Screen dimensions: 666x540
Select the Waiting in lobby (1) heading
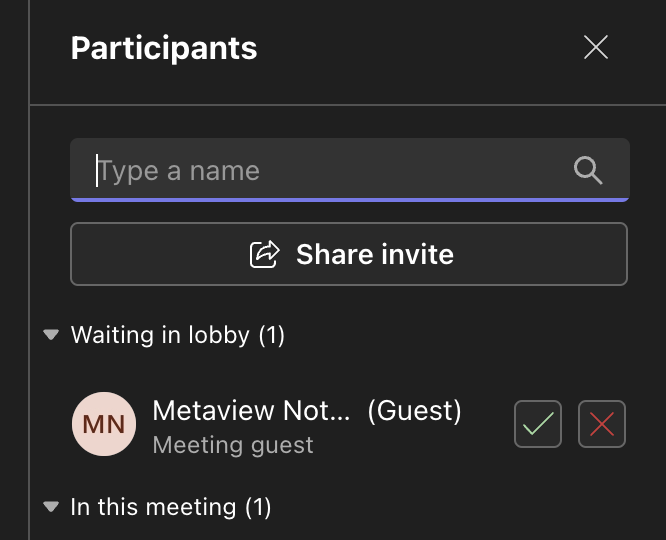[x=178, y=335]
